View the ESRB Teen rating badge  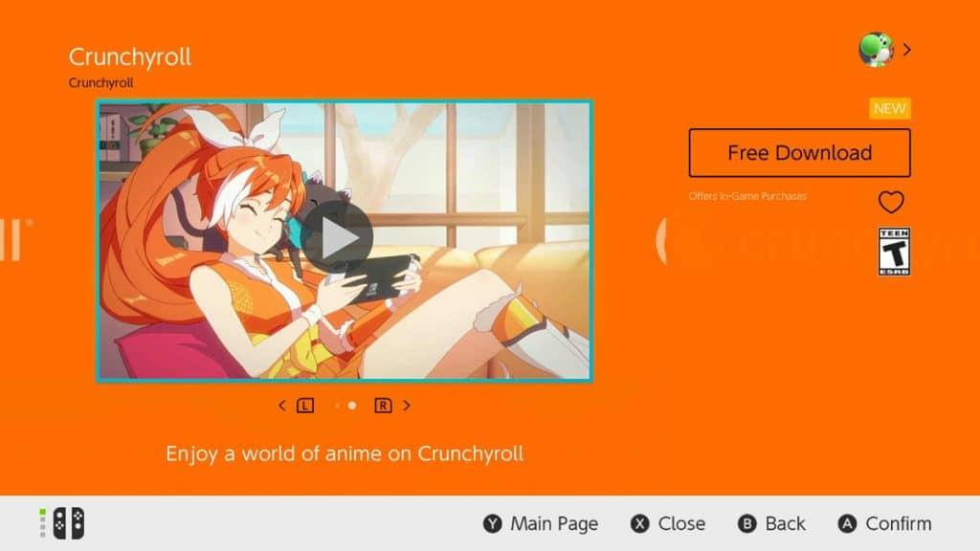pos(894,252)
